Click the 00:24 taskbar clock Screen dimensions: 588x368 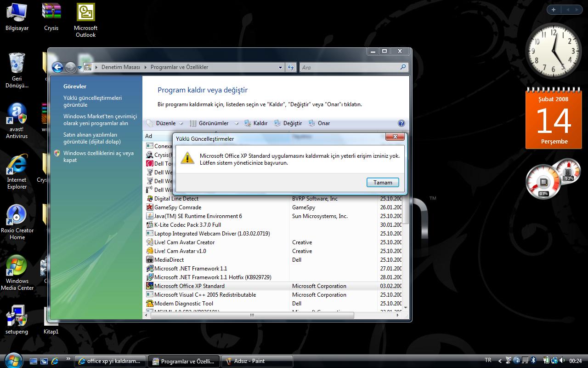(576, 361)
